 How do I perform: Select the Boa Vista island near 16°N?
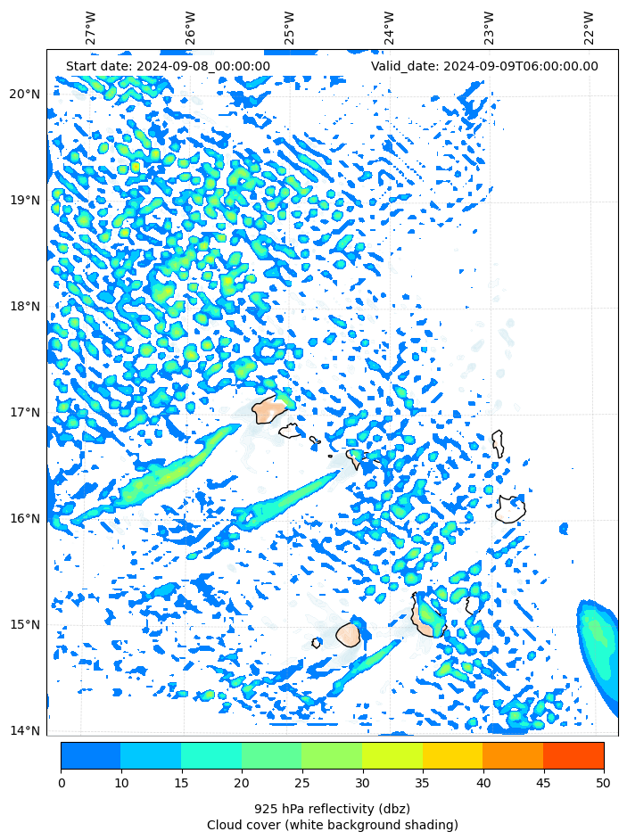[510, 509]
